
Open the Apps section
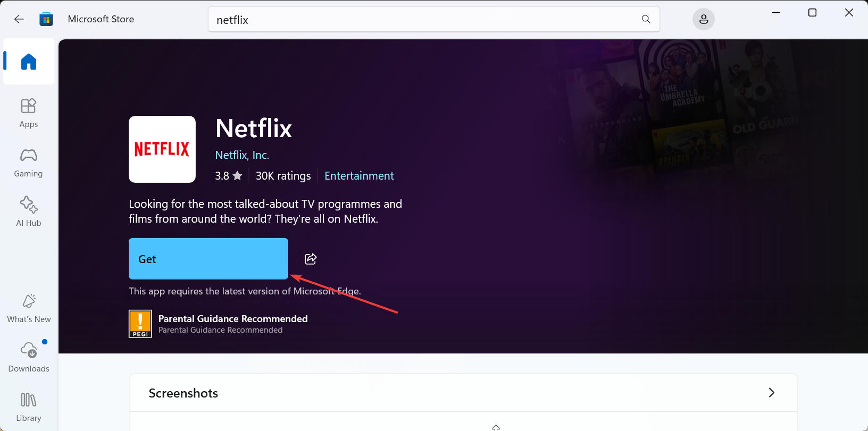pyautogui.click(x=29, y=113)
